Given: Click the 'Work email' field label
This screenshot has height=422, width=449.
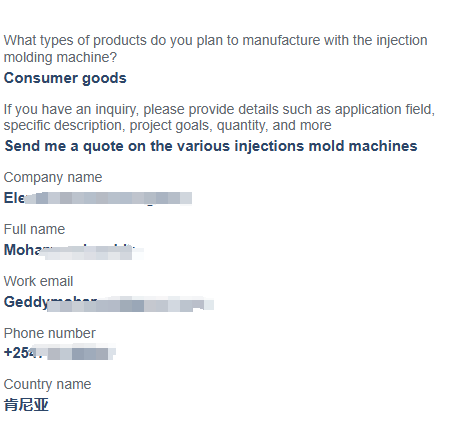Looking at the screenshot, I should coord(38,281).
